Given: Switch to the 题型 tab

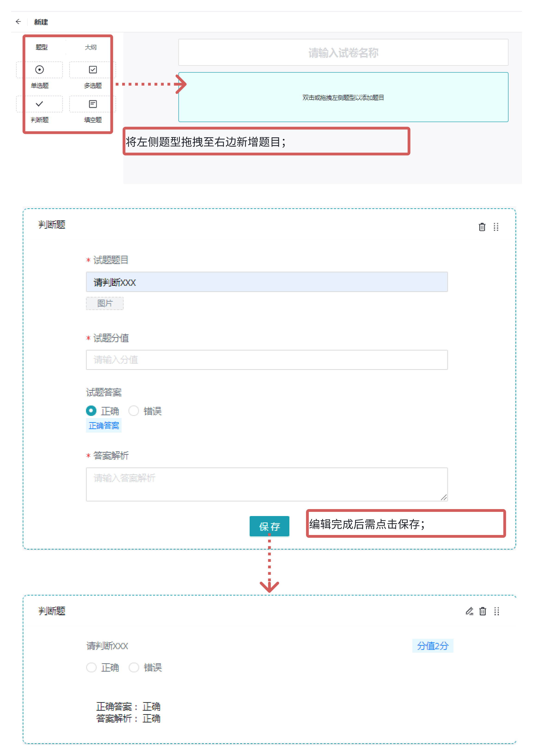Looking at the screenshot, I should [41, 47].
